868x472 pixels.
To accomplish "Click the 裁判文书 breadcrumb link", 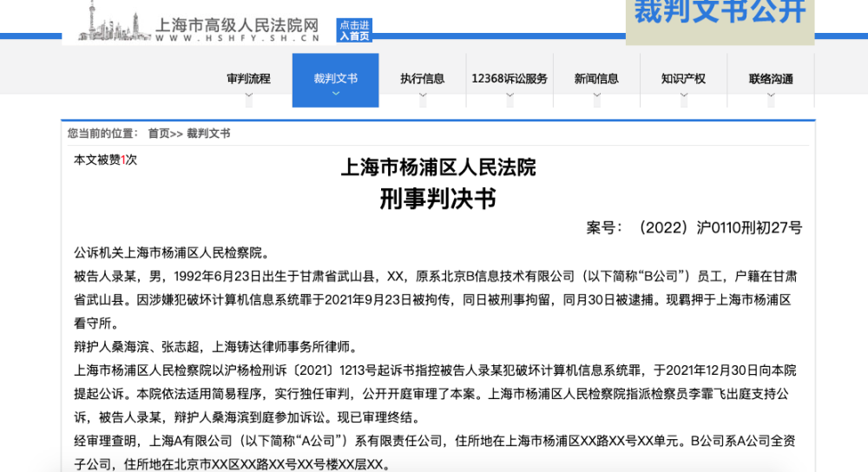I will point(208,134).
